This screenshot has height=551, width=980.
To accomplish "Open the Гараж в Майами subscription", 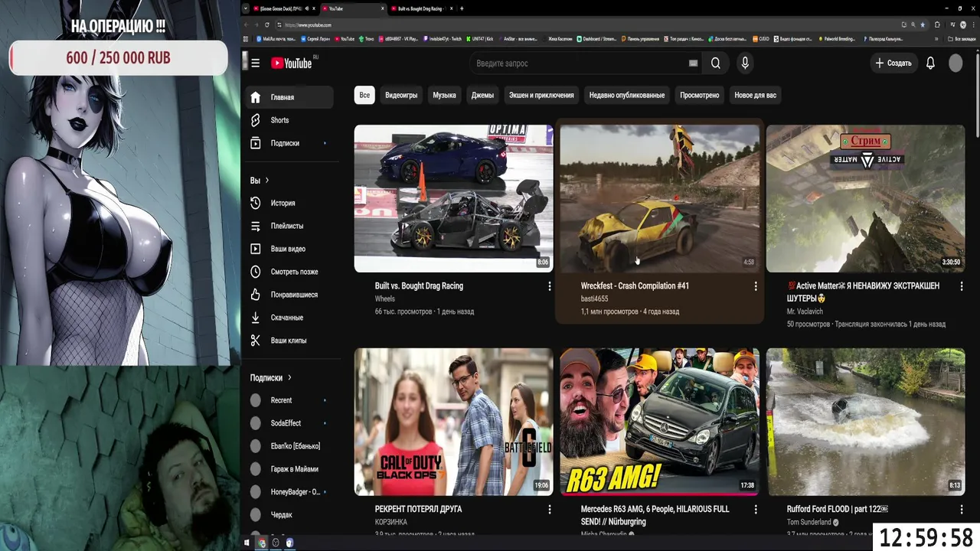I will [x=289, y=469].
